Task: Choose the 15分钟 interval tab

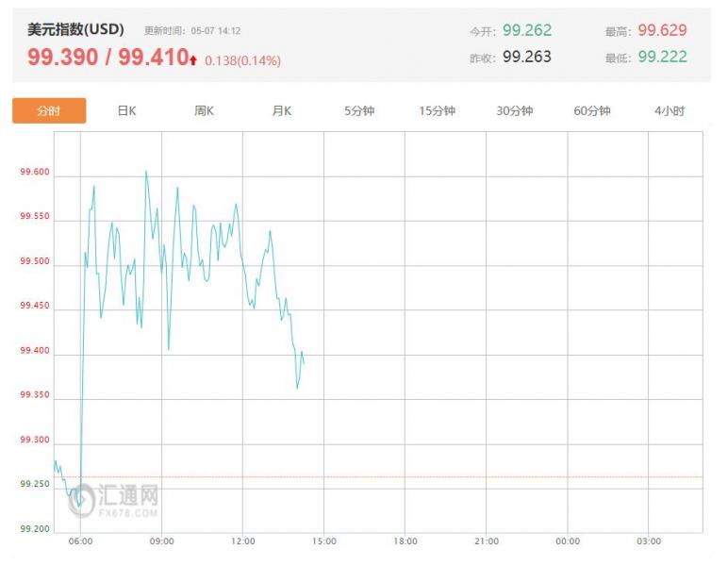Action: click(x=437, y=111)
